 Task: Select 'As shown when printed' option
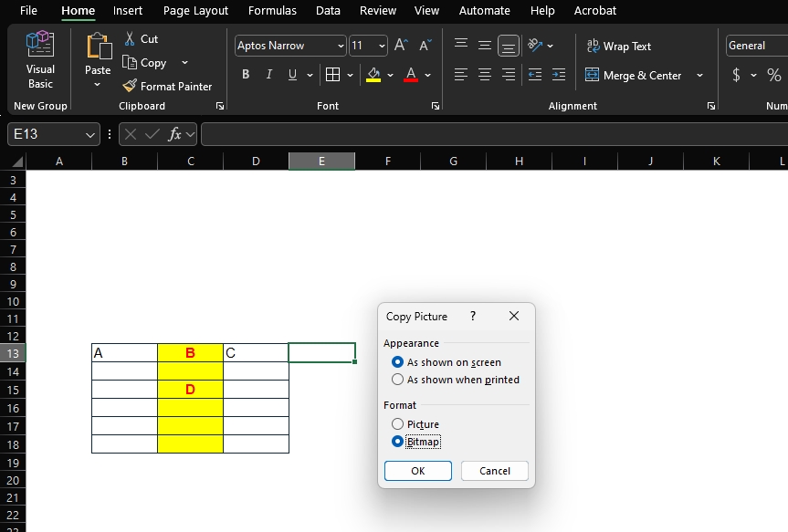click(x=397, y=380)
